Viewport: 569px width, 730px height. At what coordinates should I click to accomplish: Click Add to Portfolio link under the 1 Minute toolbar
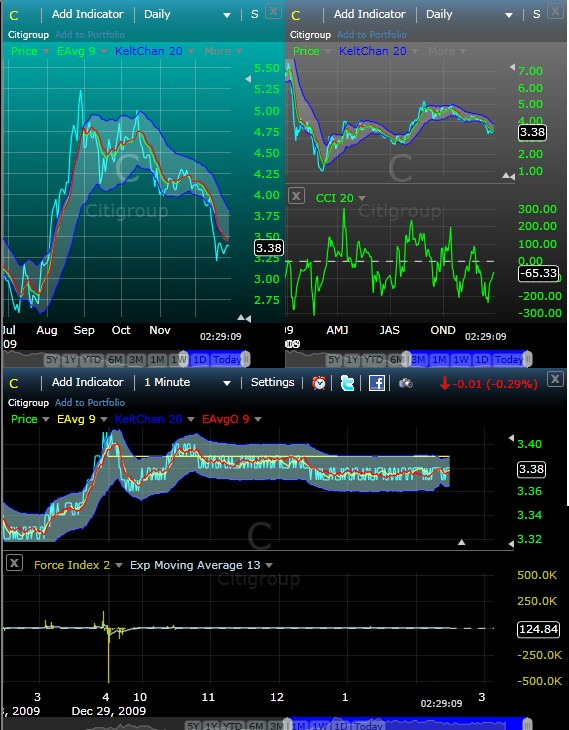(90, 402)
